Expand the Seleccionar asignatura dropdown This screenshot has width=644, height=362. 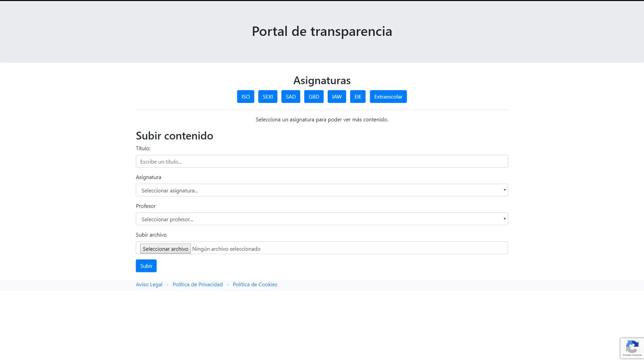tap(322, 190)
